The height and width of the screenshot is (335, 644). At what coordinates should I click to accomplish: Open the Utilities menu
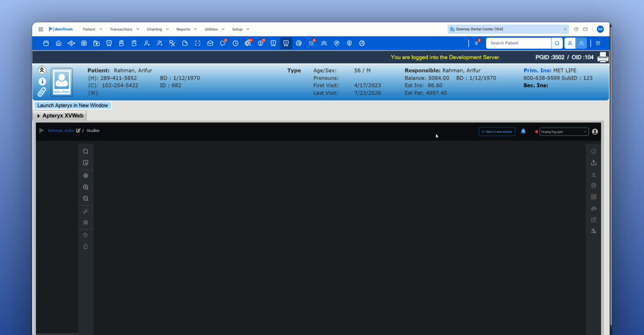point(214,29)
